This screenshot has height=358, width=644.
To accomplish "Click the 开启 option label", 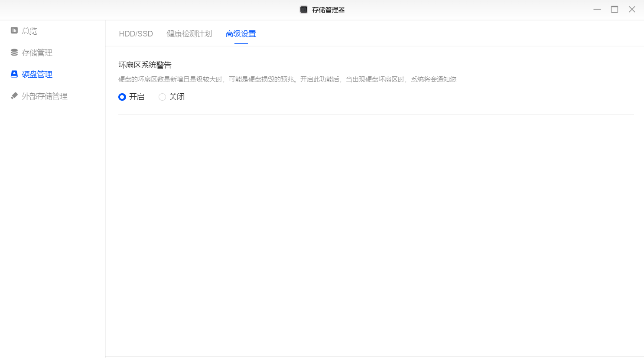I will [x=137, y=97].
